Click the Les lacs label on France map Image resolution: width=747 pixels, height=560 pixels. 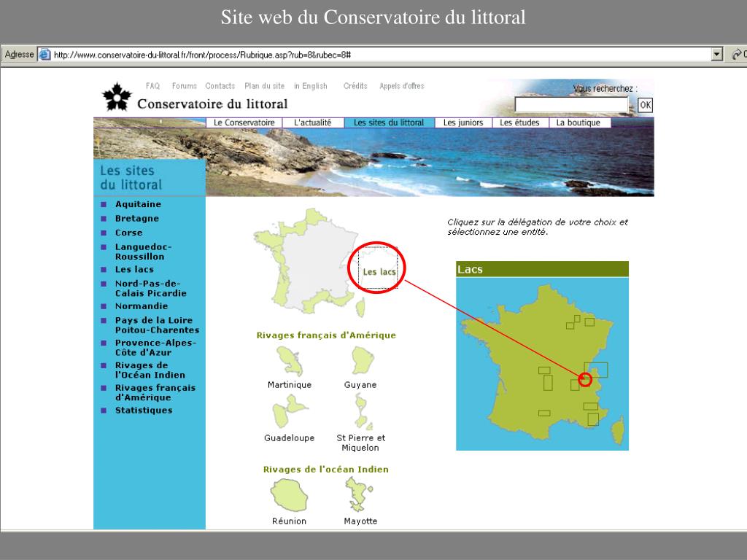point(379,272)
